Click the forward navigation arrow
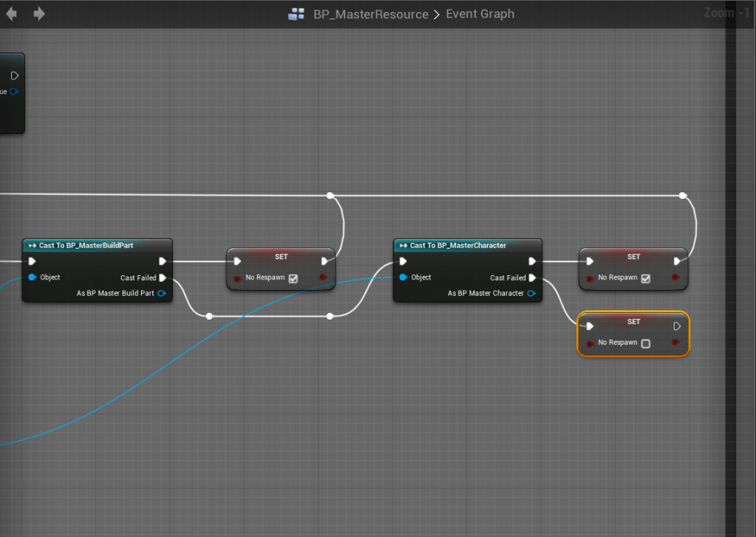 coord(39,13)
